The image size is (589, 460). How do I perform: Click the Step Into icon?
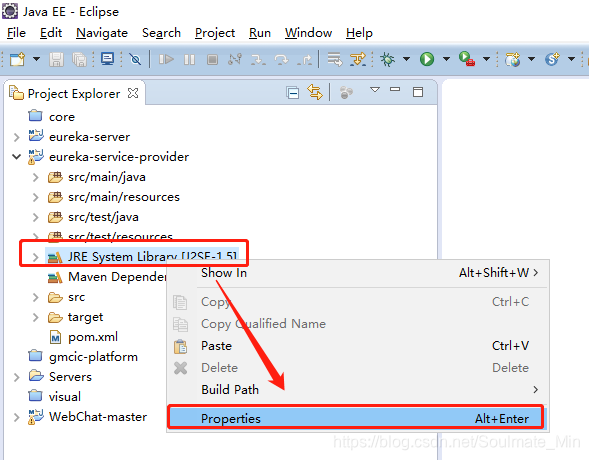point(258,59)
